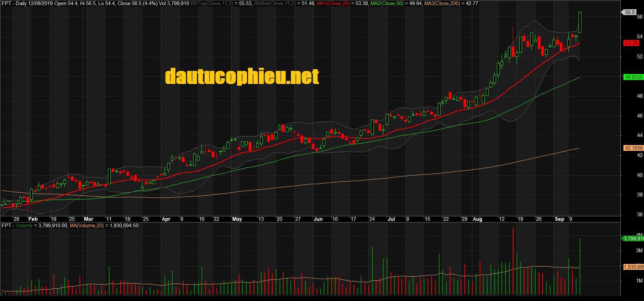The height and width of the screenshot is (301, 644).
Task: Select the BBBot(Close,15,2) indicator label
Action: click(275, 3)
